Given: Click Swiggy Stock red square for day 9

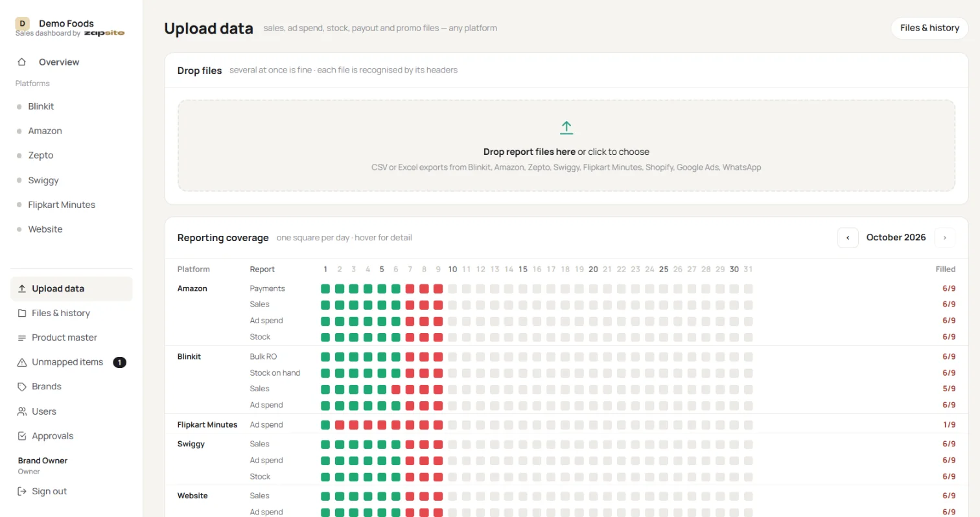Looking at the screenshot, I should pos(438,476).
